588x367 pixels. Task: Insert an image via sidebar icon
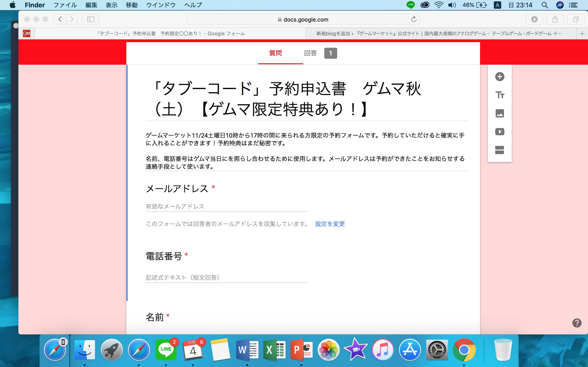[x=500, y=113]
